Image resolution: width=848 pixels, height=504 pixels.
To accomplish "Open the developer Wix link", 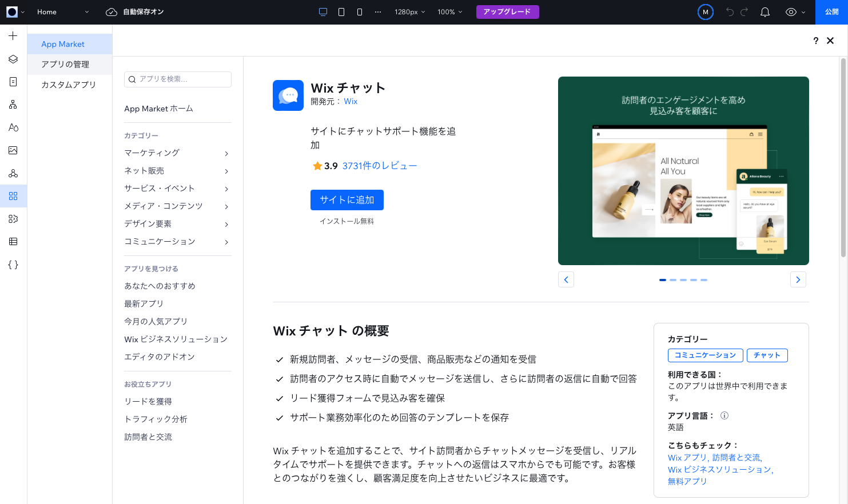I will pyautogui.click(x=351, y=101).
